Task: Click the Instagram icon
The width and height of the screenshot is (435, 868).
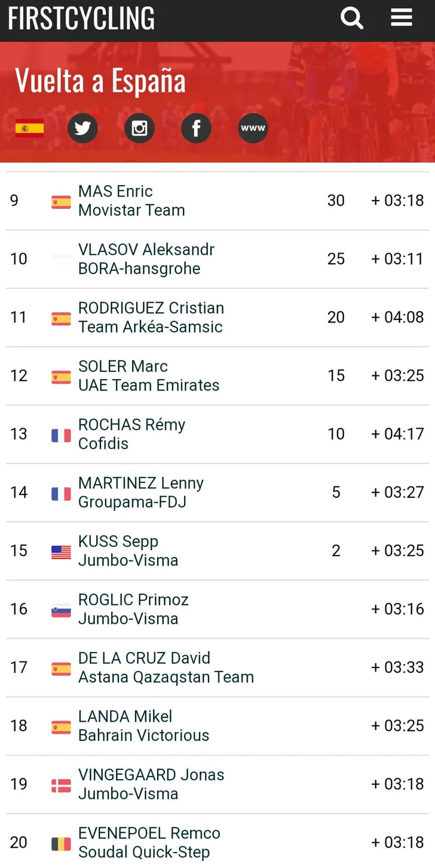Action: [139, 128]
